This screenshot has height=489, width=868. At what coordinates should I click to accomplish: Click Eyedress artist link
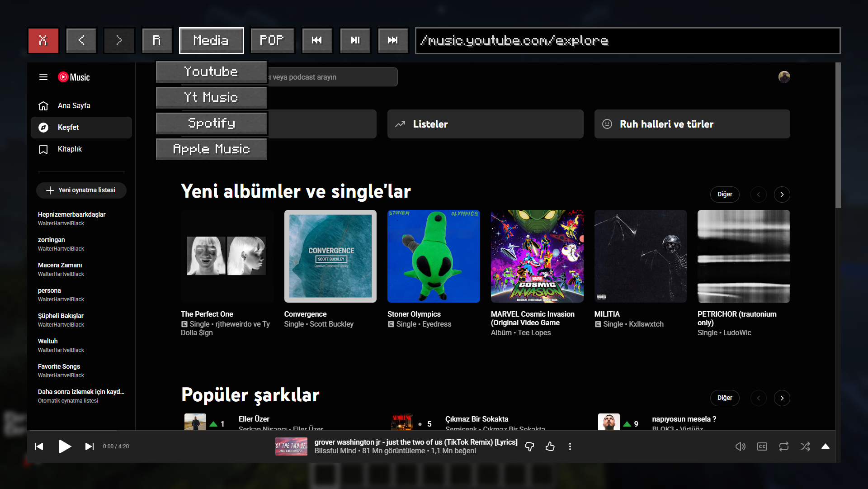click(x=437, y=324)
